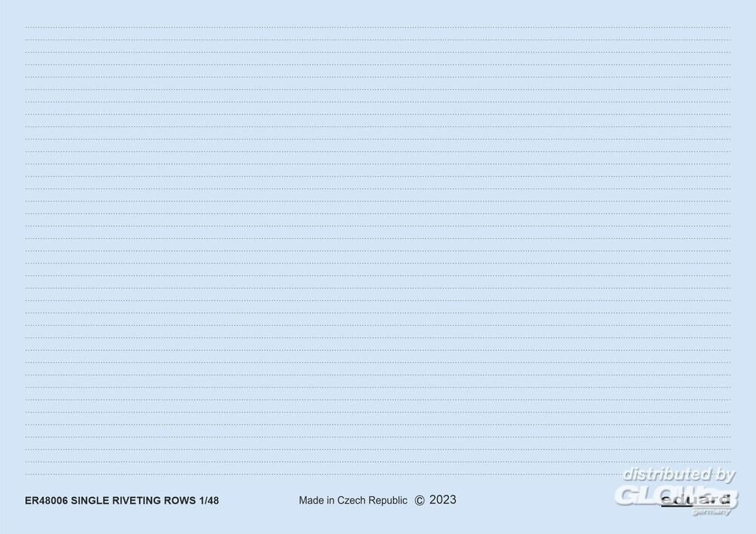Select the word RIVETING in the title

[141, 501]
